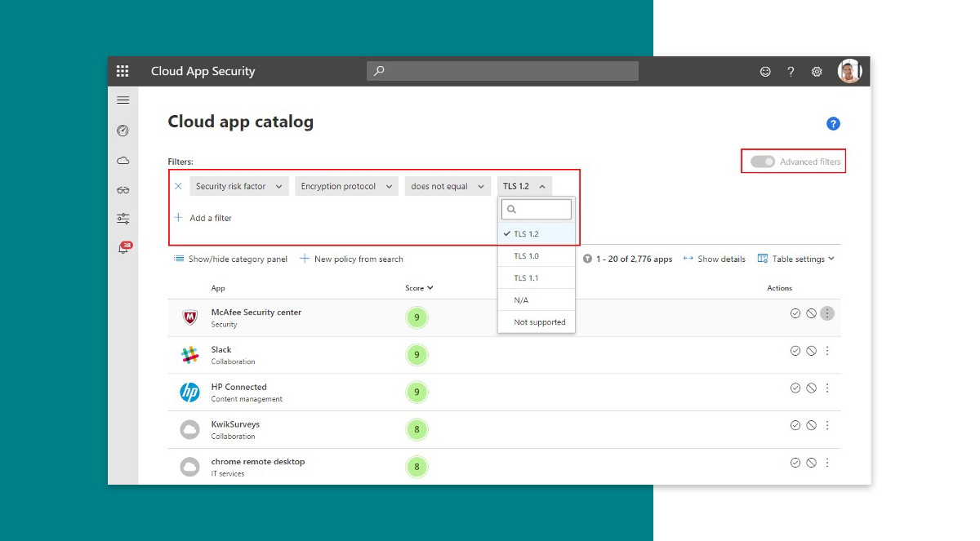Click the 1 - 20 of 2,776 apps count

coord(634,259)
